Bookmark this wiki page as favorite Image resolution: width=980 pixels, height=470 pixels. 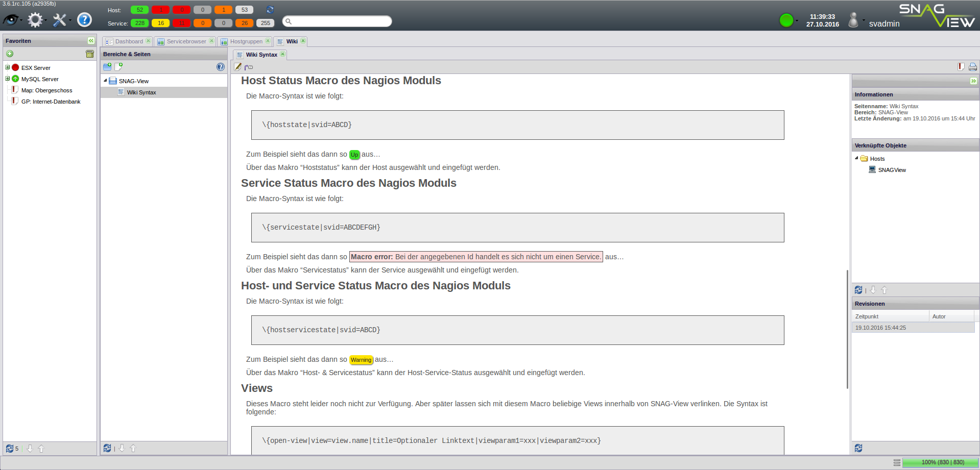[961, 67]
